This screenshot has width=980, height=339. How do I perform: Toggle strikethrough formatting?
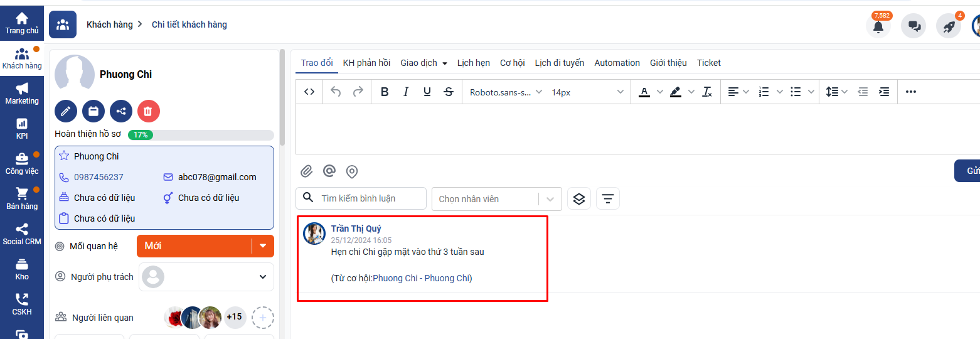click(x=449, y=92)
